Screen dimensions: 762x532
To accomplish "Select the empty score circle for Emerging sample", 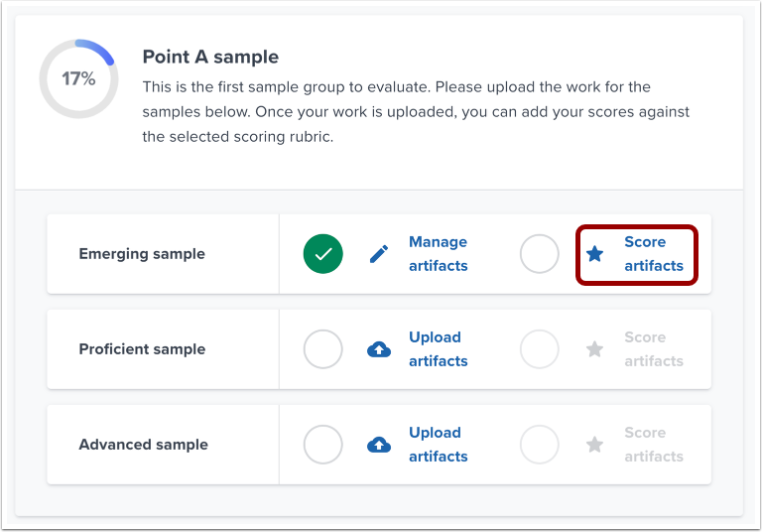I will click(x=540, y=254).
